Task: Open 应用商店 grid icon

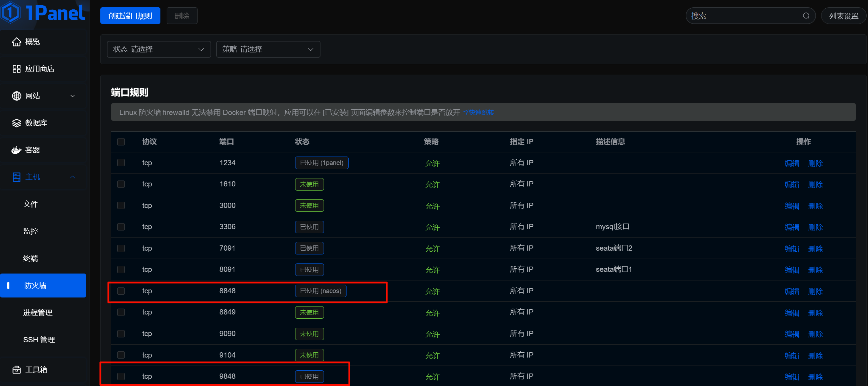Action: coord(16,69)
